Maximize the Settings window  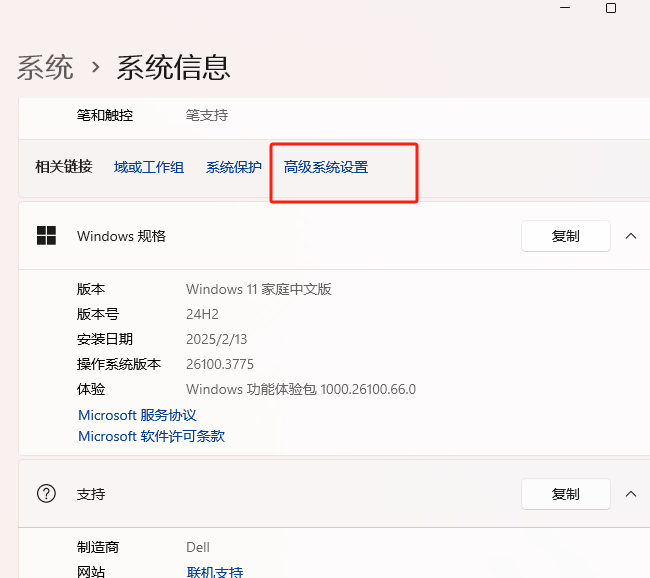611,8
